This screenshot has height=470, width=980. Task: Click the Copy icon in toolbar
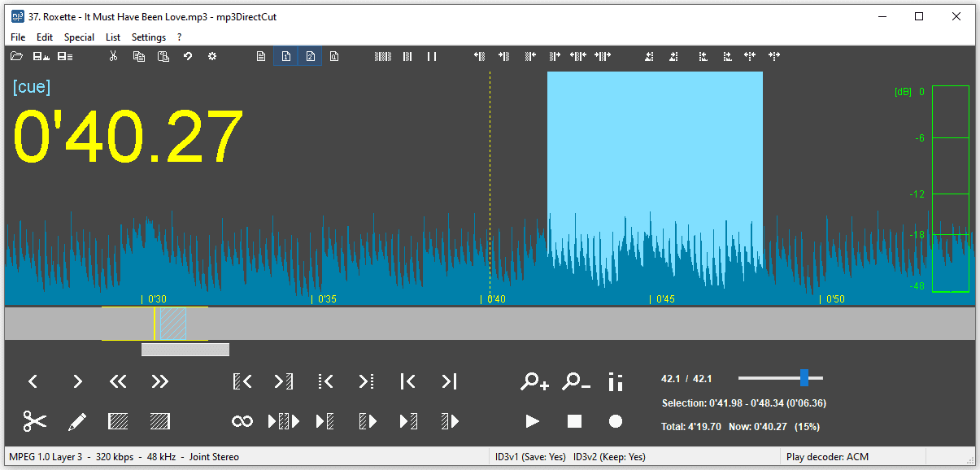[139, 56]
